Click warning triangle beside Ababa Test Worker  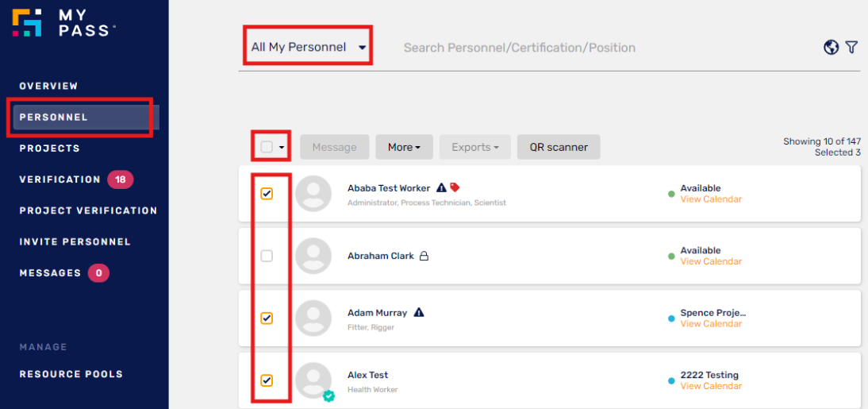coord(441,187)
